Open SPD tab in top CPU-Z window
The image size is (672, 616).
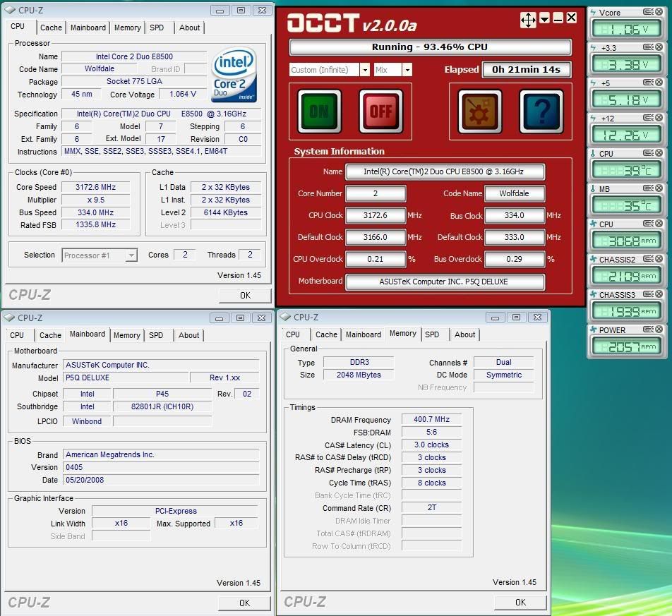[x=157, y=28]
